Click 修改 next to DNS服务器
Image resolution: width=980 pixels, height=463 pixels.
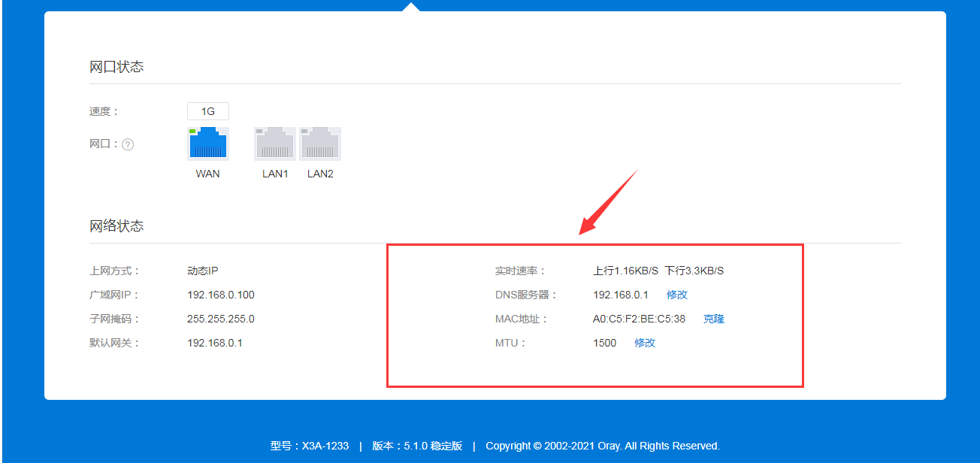(x=676, y=295)
